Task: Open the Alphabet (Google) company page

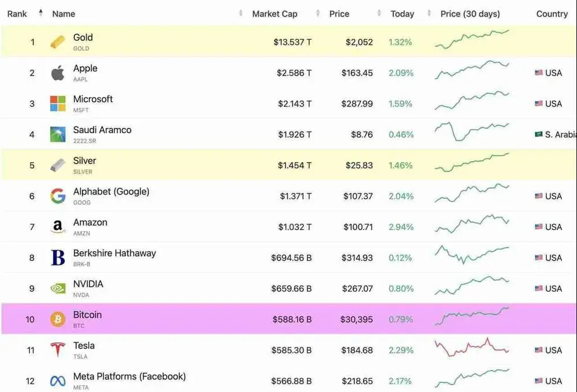Action: (x=111, y=191)
